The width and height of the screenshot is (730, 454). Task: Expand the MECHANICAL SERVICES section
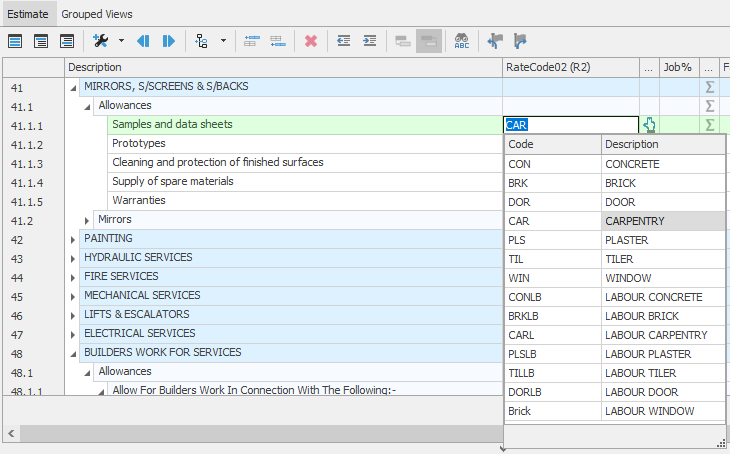pyautogui.click(x=73, y=297)
